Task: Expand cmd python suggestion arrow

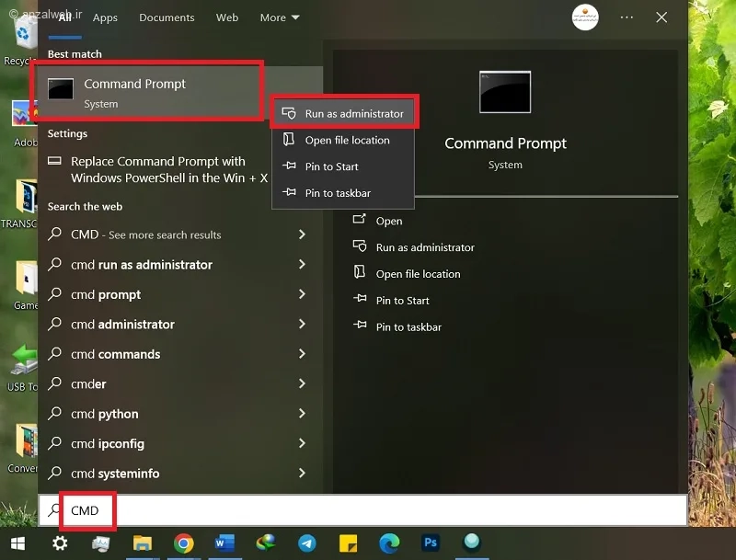Action: (303, 413)
